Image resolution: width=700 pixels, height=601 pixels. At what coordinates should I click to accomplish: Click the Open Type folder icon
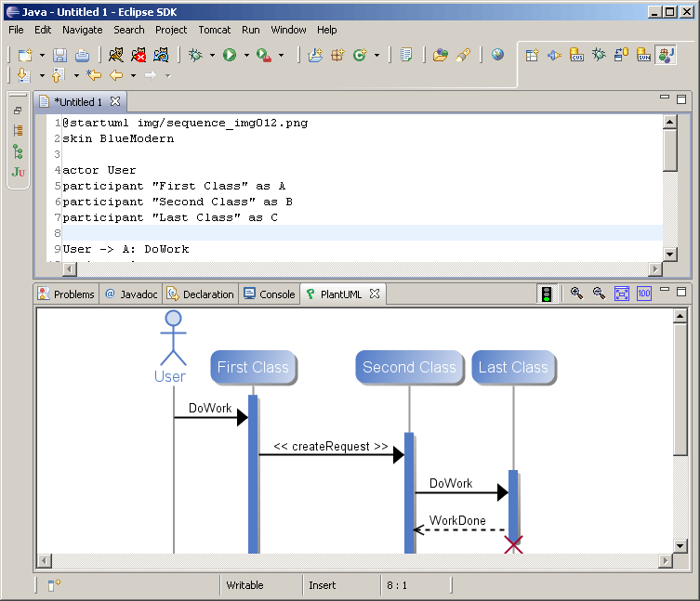click(x=441, y=55)
